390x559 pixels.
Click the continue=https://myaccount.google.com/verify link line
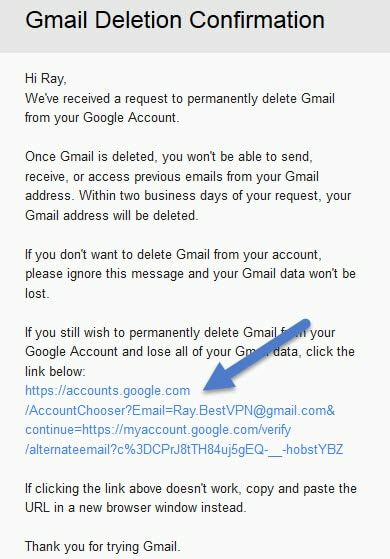pyautogui.click(x=158, y=430)
